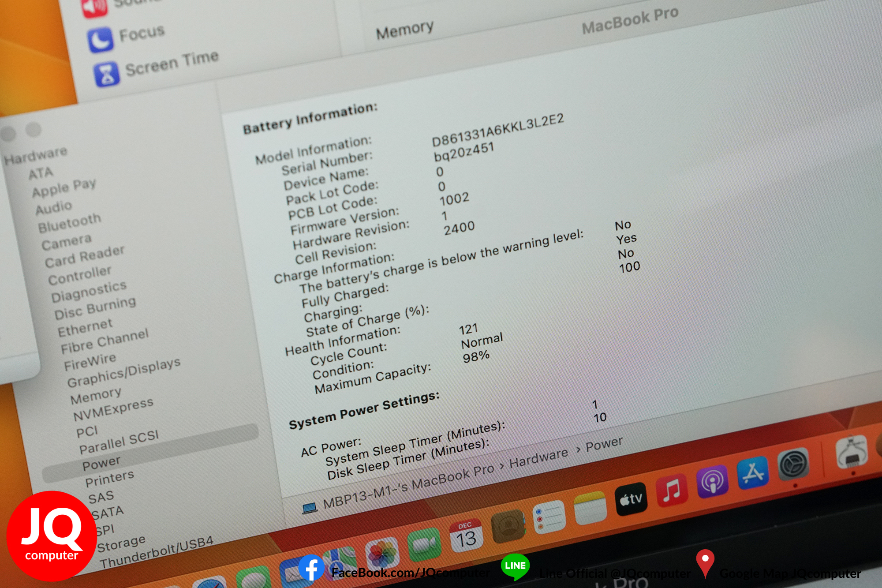Select Thunderbolt/USB4 in the Hardware list
The width and height of the screenshot is (882, 588).
tap(157, 553)
